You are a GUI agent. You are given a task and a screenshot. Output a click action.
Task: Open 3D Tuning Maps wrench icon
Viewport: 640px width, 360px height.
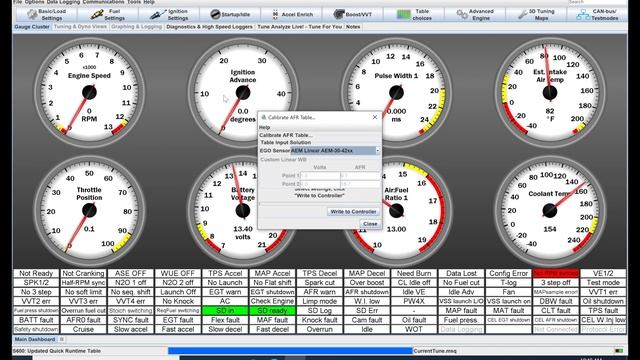pos(522,15)
